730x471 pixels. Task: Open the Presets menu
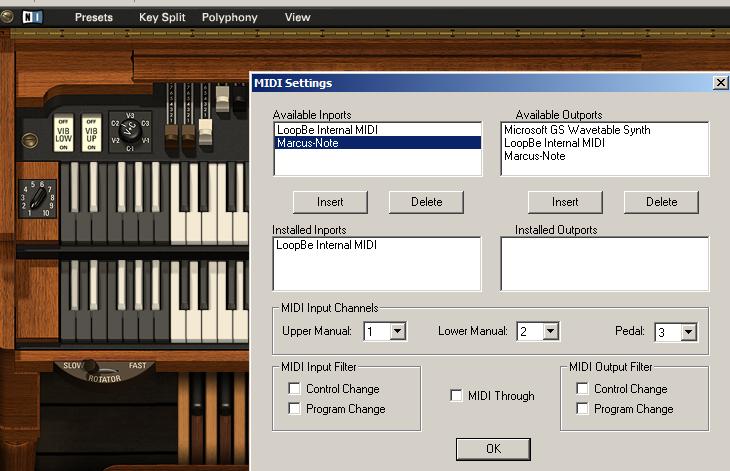94,17
